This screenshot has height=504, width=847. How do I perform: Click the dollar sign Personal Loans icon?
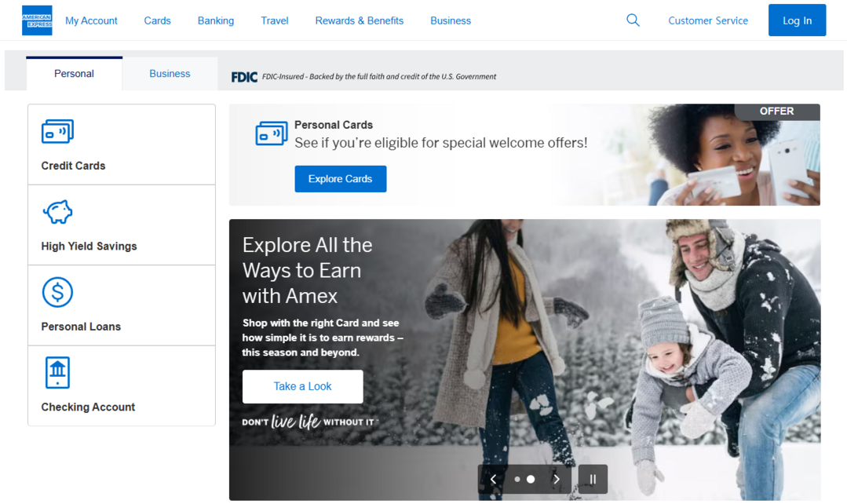tap(57, 292)
